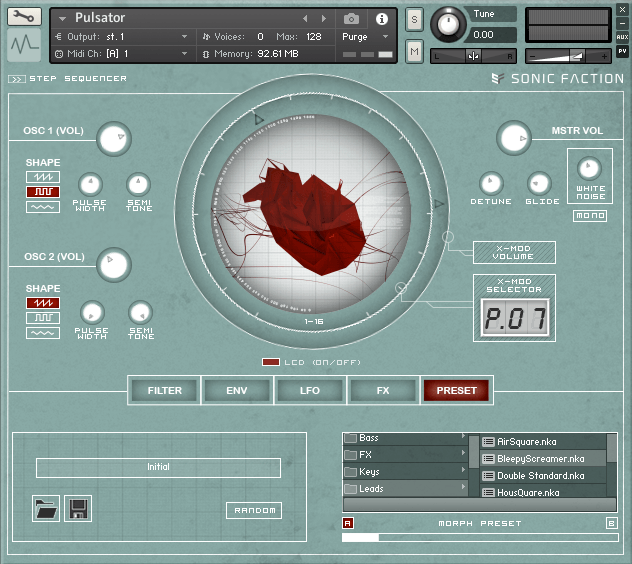Open the instrument info icon

click(x=381, y=18)
